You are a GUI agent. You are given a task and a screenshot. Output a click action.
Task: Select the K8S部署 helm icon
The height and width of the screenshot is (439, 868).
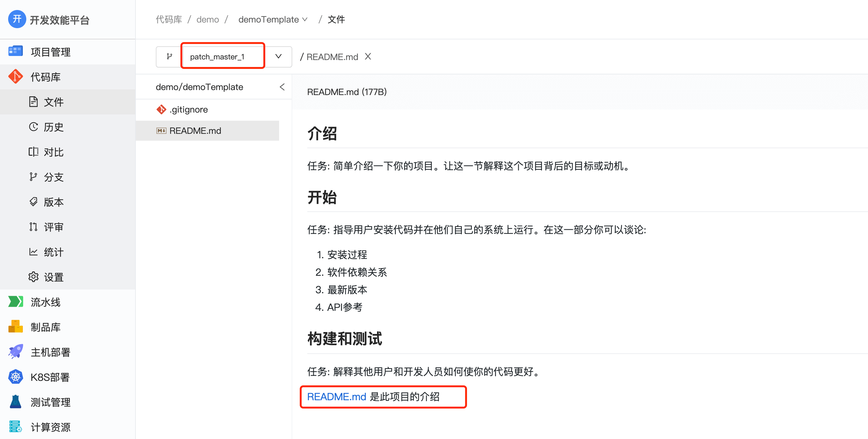(x=16, y=377)
